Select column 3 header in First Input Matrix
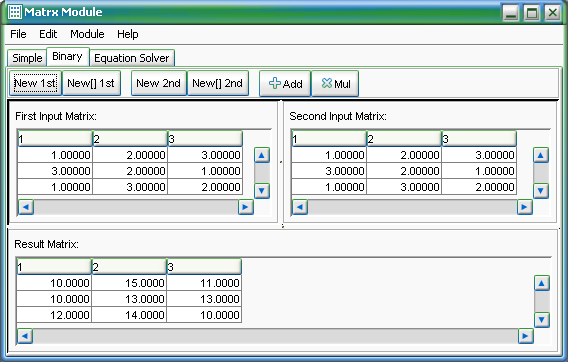The image size is (568, 362). pos(205,139)
